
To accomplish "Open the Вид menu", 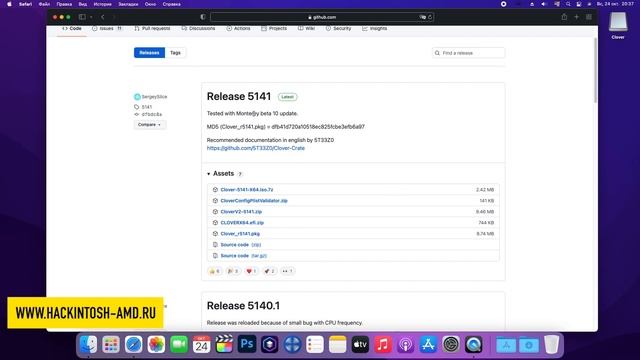I will [x=82, y=4].
